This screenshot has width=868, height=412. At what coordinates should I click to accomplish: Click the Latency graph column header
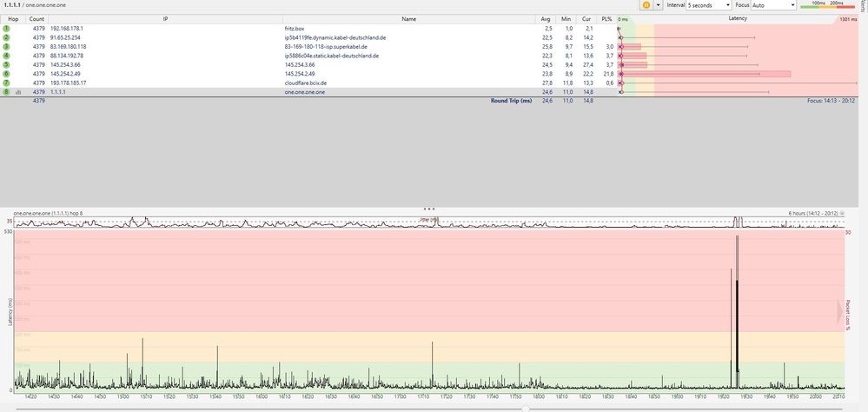point(738,19)
